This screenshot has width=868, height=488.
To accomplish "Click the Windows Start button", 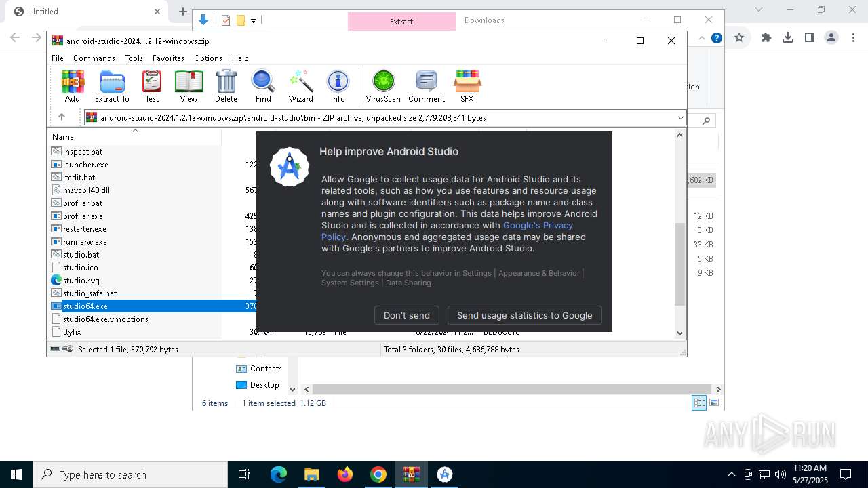I will (16, 474).
